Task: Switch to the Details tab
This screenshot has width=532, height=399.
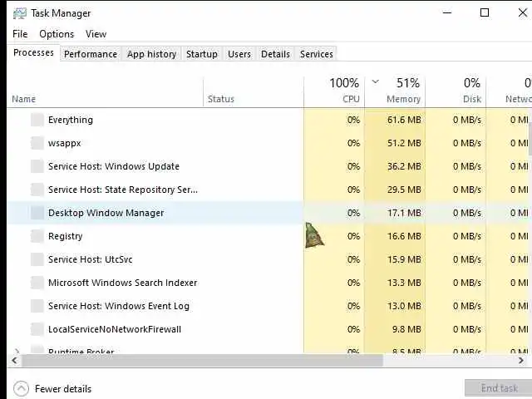Action: [x=275, y=54]
